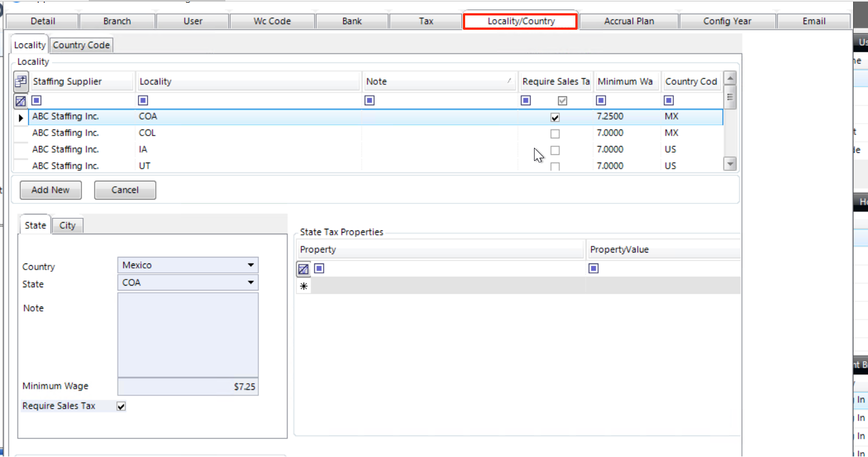868x457 pixels.
Task: Switch to the User tab
Action: click(x=193, y=21)
